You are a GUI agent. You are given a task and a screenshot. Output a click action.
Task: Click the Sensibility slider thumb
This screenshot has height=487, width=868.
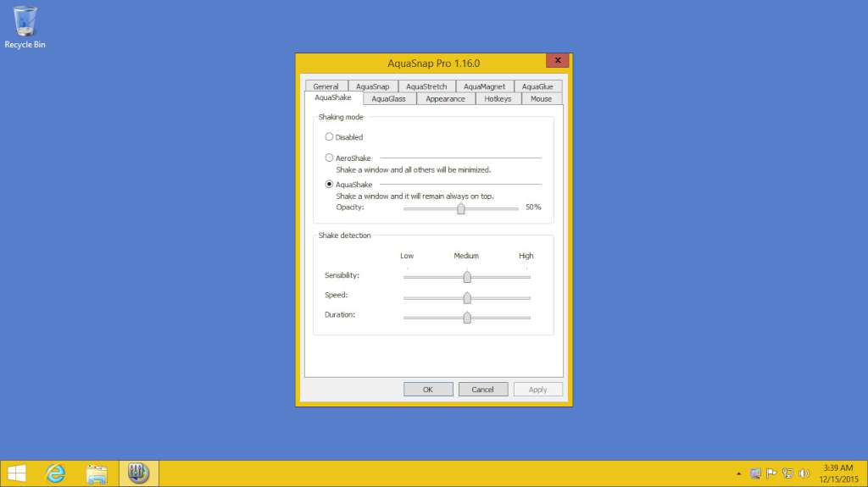(x=467, y=276)
